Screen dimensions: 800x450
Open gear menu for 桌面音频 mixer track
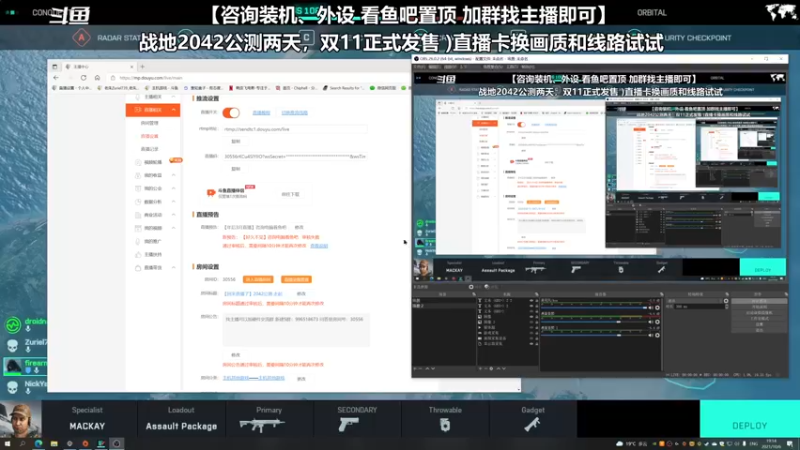tap(657, 322)
